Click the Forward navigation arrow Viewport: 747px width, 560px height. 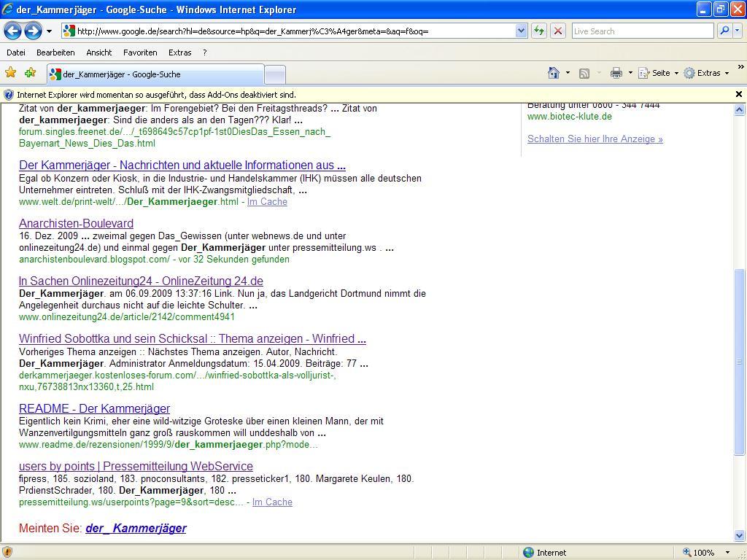(x=33, y=31)
